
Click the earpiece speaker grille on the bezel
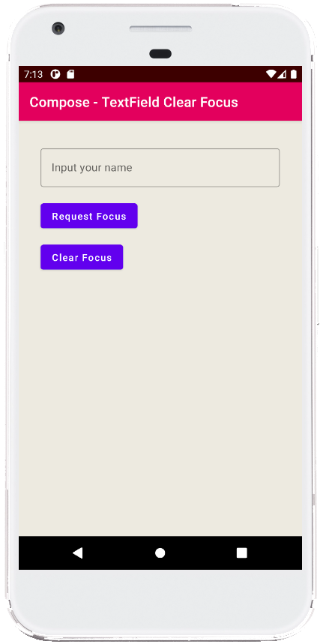pos(160,29)
